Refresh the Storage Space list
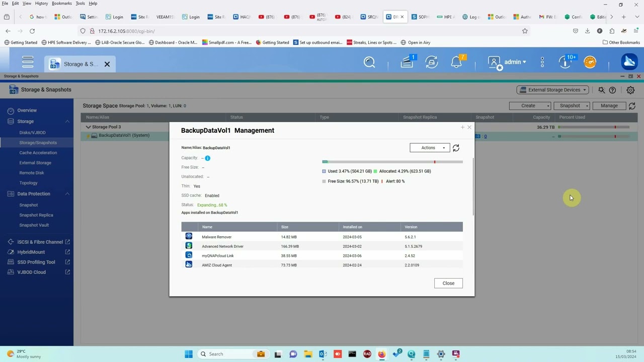Viewport: 644px width, 362px height. pyautogui.click(x=632, y=106)
